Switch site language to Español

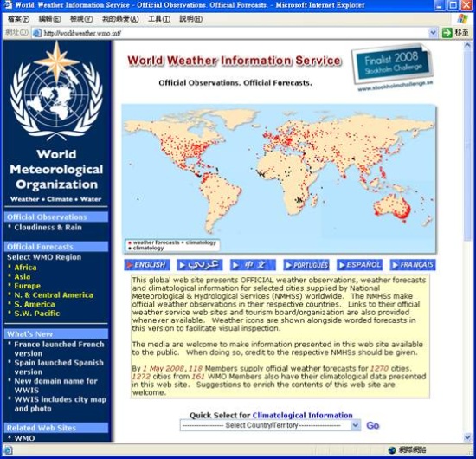pyautogui.click(x=359, y=265)
